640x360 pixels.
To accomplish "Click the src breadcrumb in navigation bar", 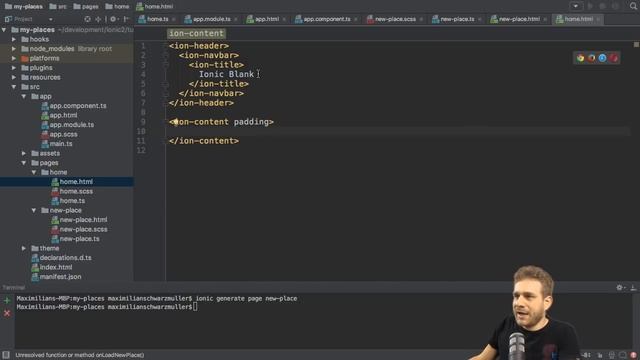I will pos(58,6).
